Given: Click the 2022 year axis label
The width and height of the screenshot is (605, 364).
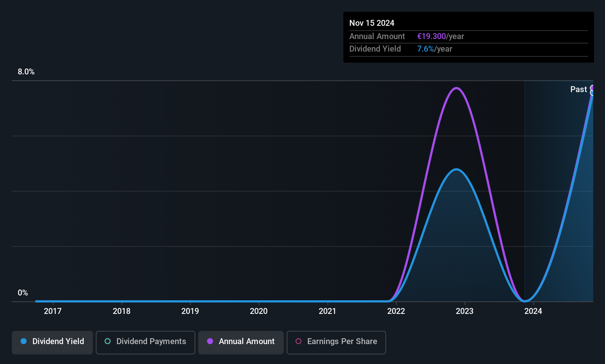Looking at the screenshot, I should [x=396, y=311].
